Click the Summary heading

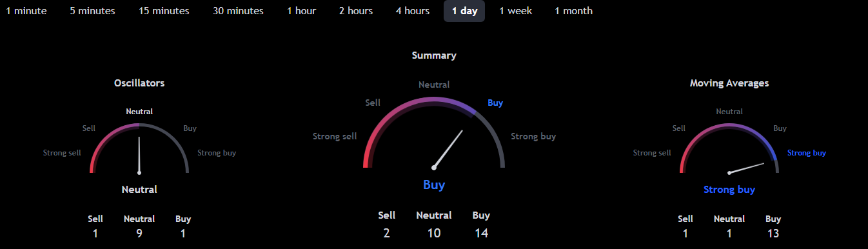(434, 55)
